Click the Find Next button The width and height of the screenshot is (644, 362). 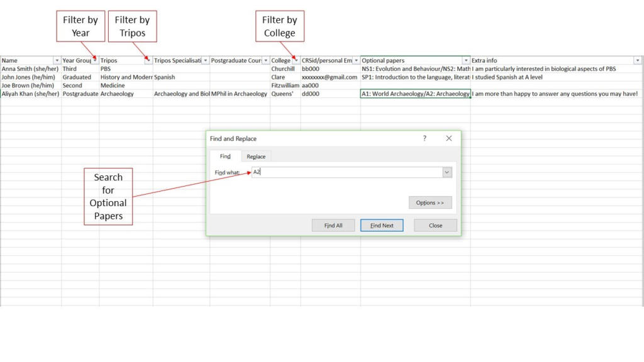382,225
